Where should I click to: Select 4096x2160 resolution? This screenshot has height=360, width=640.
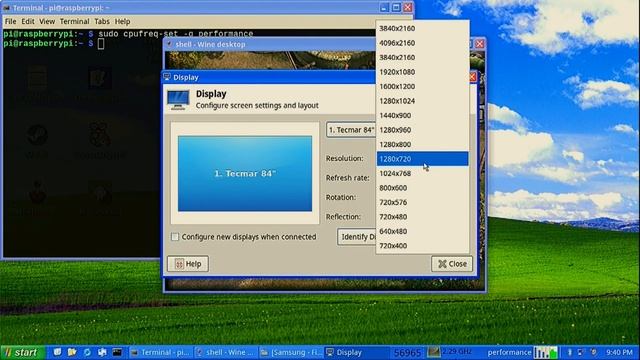(x=422, y=43)
